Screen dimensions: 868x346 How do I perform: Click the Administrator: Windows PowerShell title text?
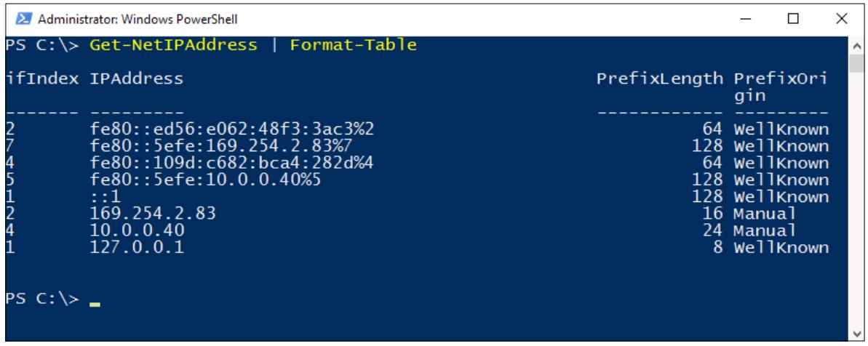pyautogui.click(x=138, y=20)
